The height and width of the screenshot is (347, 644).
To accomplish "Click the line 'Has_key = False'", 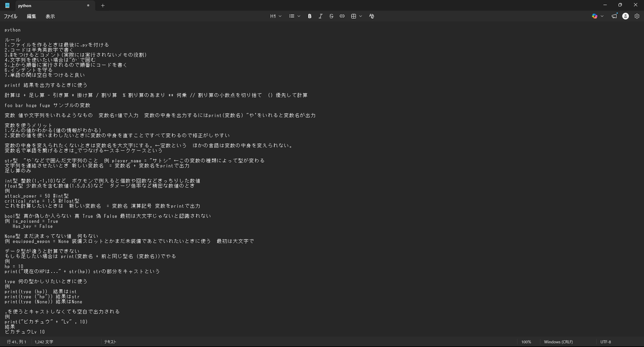I will pyautogui.click(x=33, y=226).
